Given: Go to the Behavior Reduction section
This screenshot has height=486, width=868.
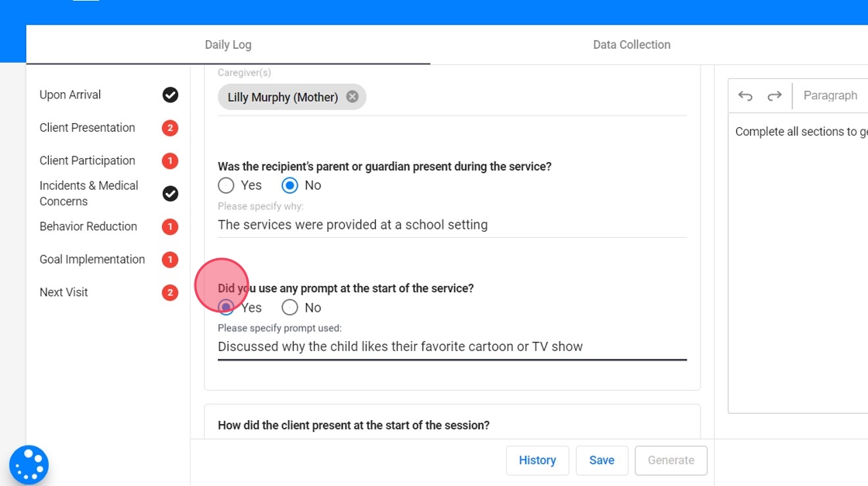Looking at the screenshot, I should [x=88, y=226].
